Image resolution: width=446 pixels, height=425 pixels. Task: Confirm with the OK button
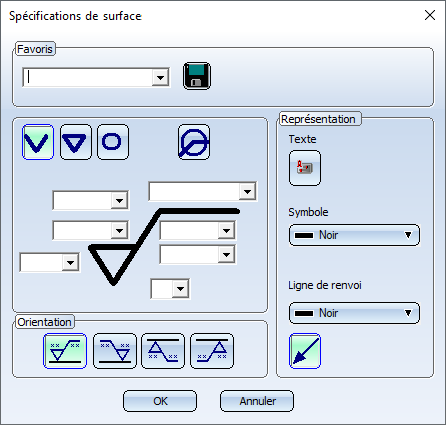[x=160, y=401]
